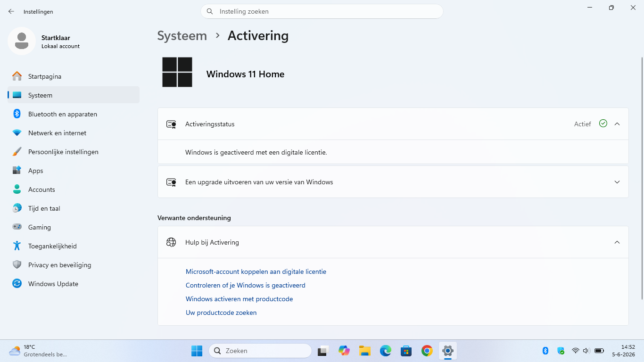The height and width of the screenshot is (362, 644).
Task: Open Windows Security from the system tray
Action: 561,351
